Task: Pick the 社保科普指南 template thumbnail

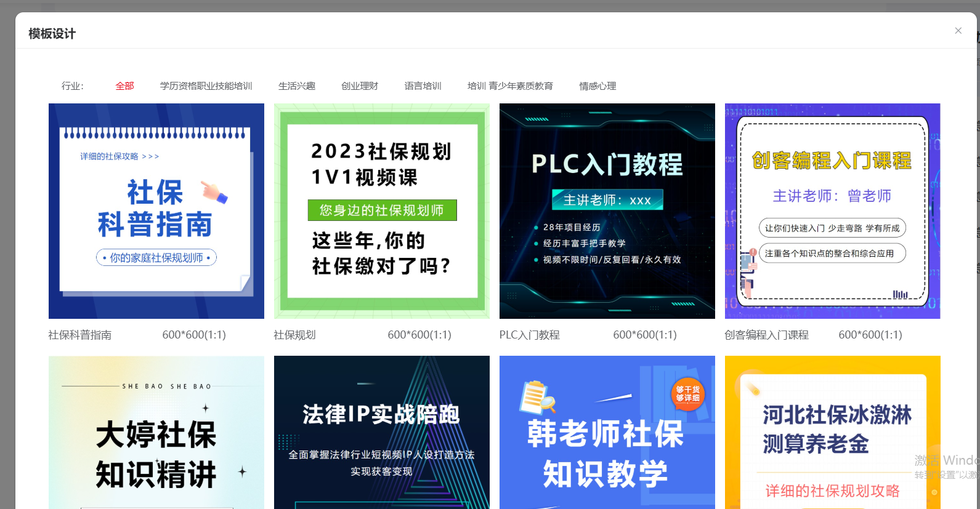Action: pyautogui.click(x=156, y=211)
